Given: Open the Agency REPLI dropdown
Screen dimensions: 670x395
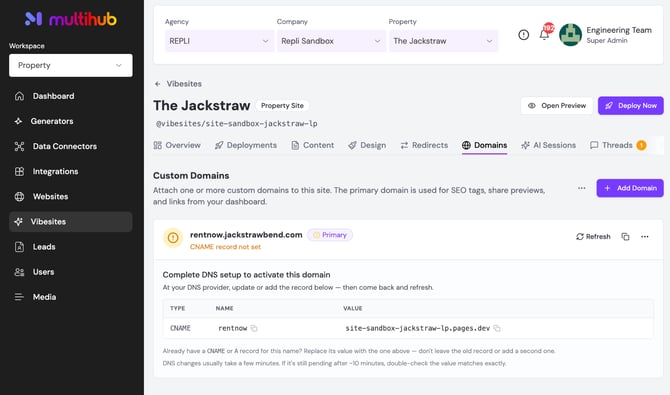Looking at the screenshot, I should coord(219,41).
